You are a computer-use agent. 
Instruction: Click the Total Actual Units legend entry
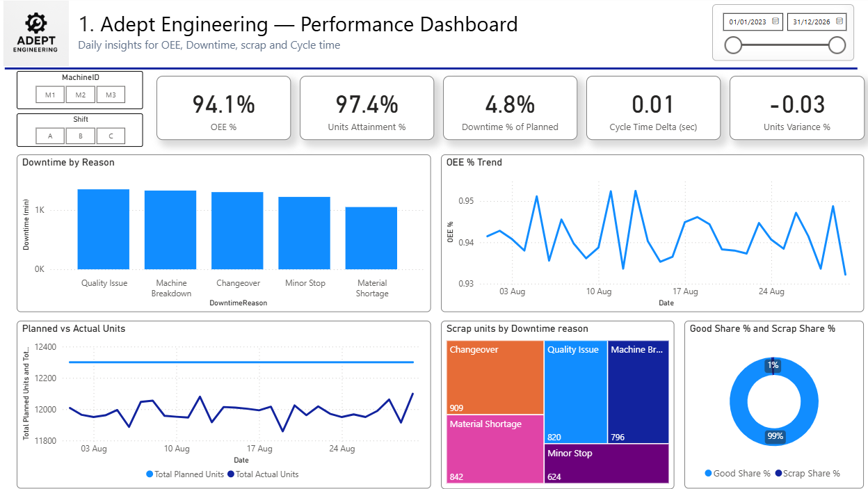point(268,474)
